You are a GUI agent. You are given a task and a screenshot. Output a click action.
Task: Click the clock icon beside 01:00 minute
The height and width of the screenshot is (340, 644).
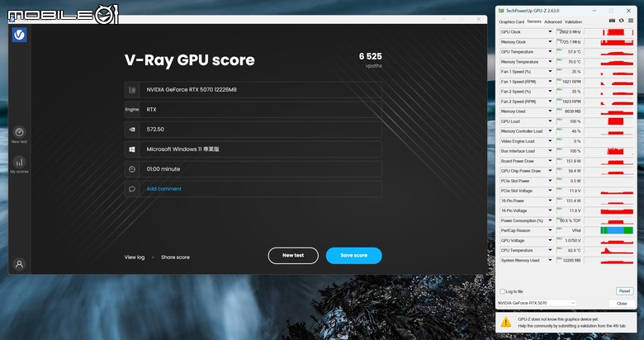pyautogui.click(x=132, y=169)
